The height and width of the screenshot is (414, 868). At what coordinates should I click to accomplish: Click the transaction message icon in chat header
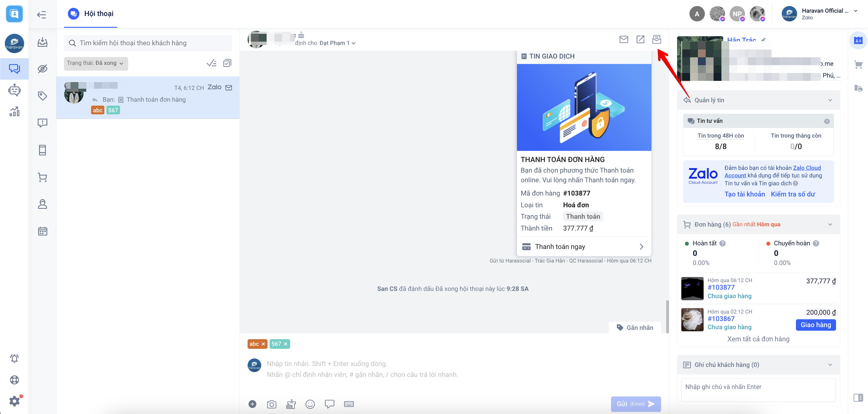point(656,40)
